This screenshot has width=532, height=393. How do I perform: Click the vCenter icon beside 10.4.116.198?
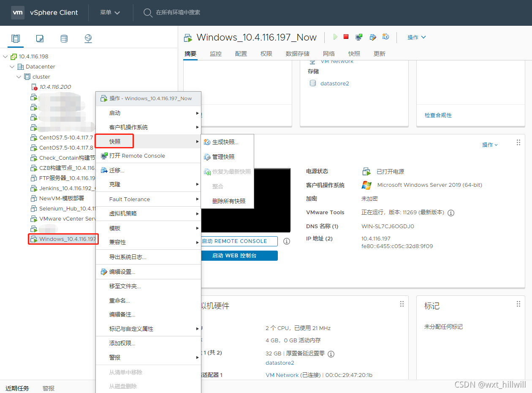pos(14,57)
